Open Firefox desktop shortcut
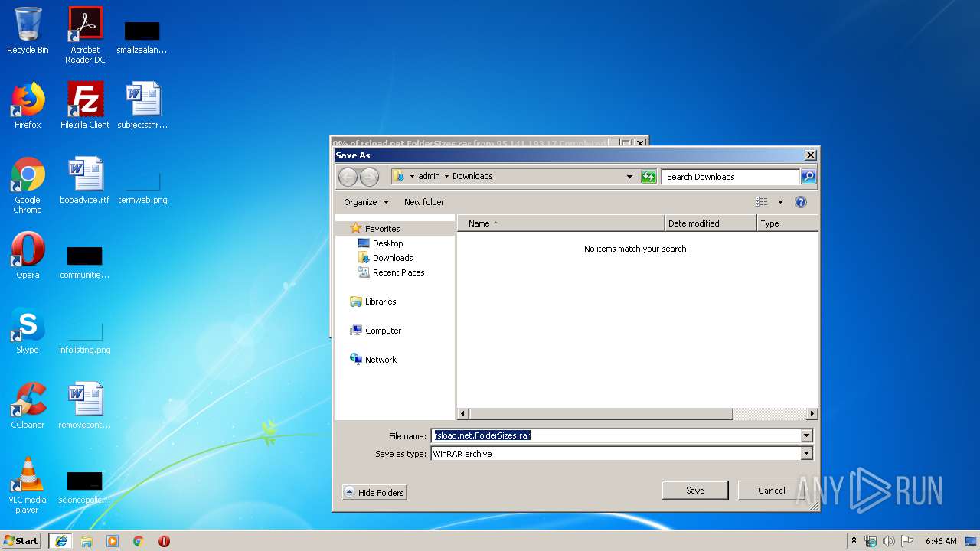The height and width of the screenshot is (551, 980). point(28,106)
